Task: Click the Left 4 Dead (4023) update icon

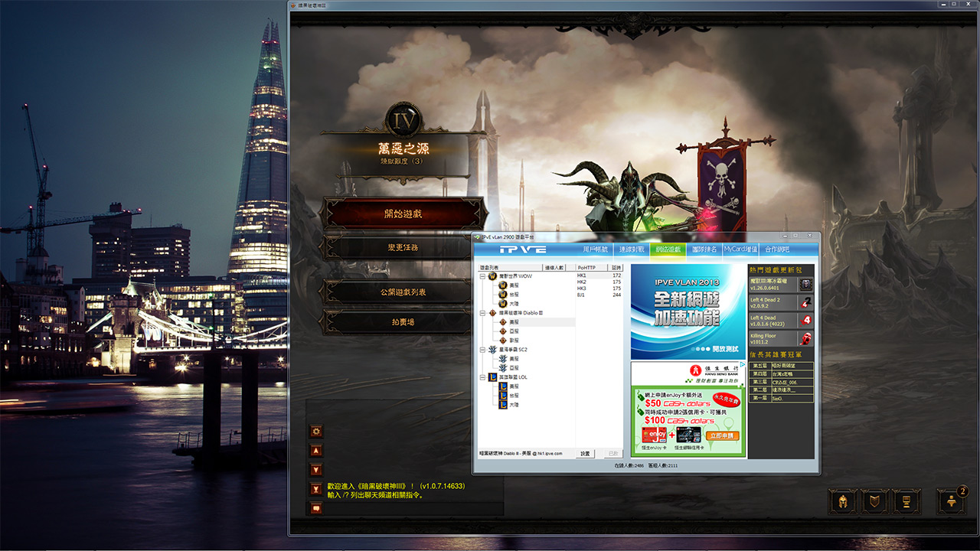Action: (x=805, y=321)
